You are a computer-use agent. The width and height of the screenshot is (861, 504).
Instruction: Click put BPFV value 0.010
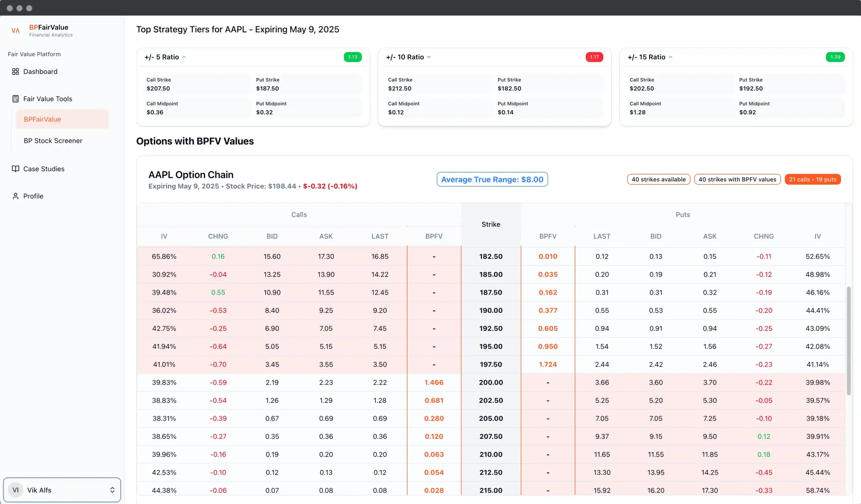(x=548, y=256)
